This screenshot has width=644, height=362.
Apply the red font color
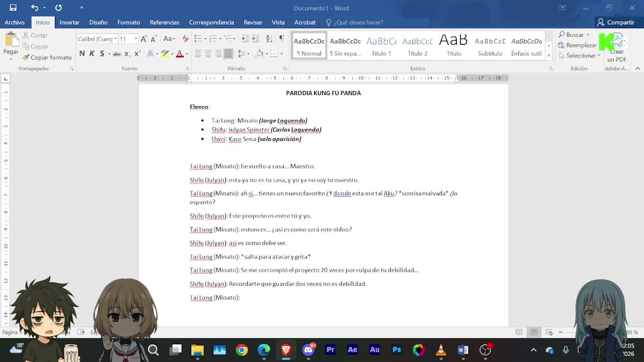180,54
